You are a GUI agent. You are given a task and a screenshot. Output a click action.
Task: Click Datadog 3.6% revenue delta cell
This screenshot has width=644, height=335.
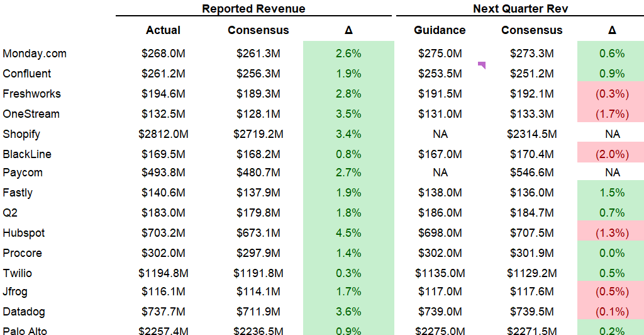[x=348, y=312]
